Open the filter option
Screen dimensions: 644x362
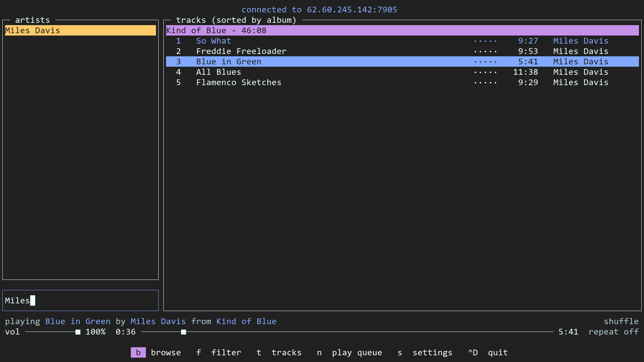[x=226, y=353]
